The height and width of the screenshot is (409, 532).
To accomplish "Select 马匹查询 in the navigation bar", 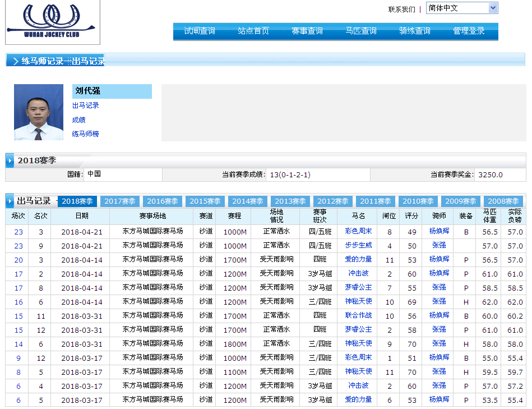I will click(x=361, y=31).
